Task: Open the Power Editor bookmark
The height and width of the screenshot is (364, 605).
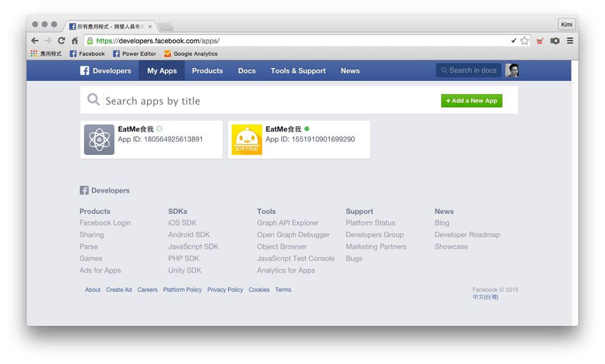Action: 134,54
